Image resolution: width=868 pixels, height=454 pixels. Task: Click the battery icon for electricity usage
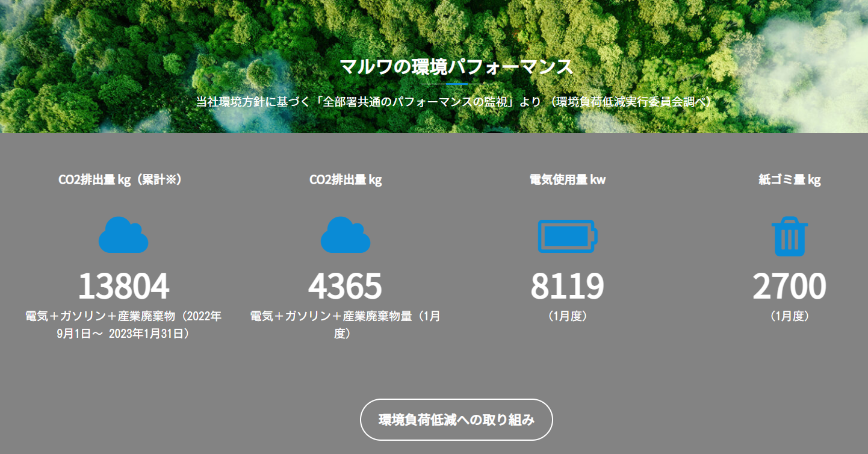pos(567,235)
